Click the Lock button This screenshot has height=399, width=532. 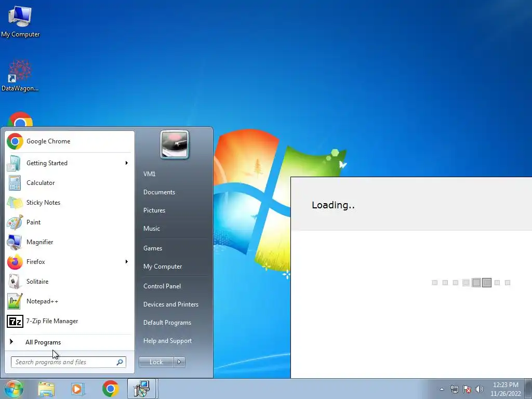156,362
